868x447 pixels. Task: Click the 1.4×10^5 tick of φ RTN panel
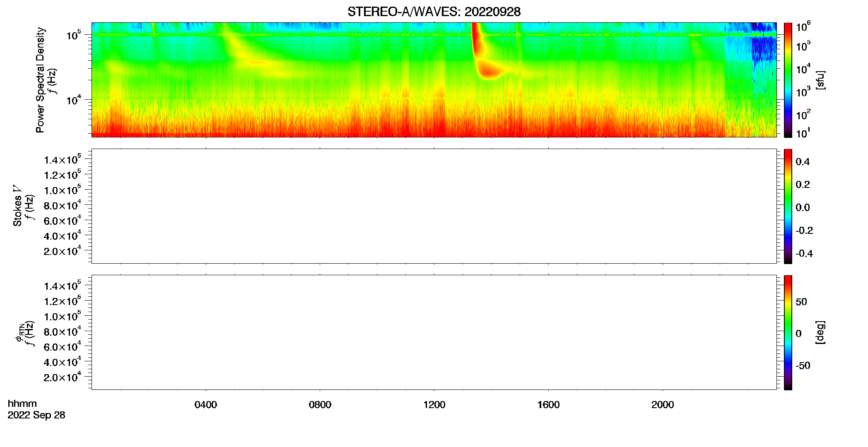tap(63, 286)
